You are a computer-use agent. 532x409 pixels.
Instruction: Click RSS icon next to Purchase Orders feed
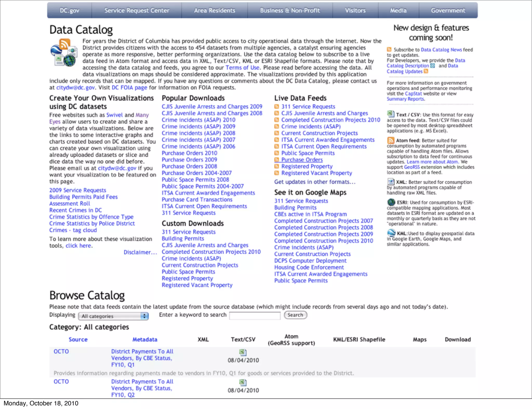(x=277, y=160)
